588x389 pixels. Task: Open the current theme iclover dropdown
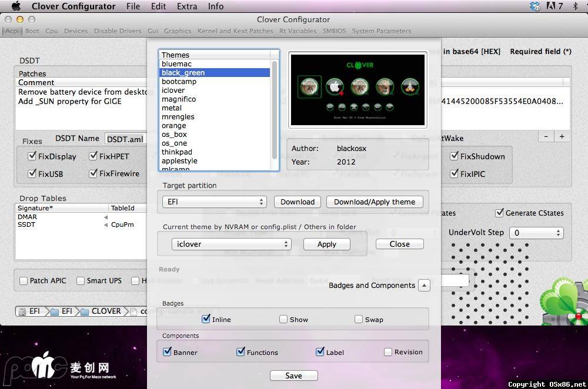230,244
